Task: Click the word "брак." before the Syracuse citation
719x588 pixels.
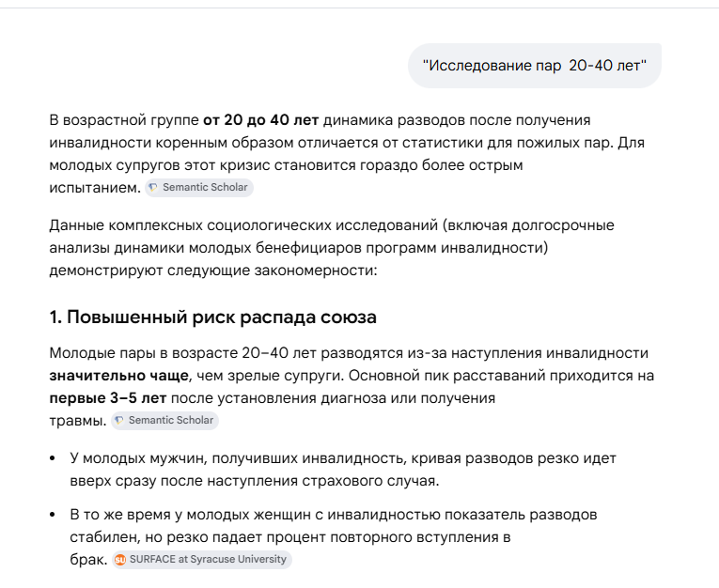Action: pos(88,560)
